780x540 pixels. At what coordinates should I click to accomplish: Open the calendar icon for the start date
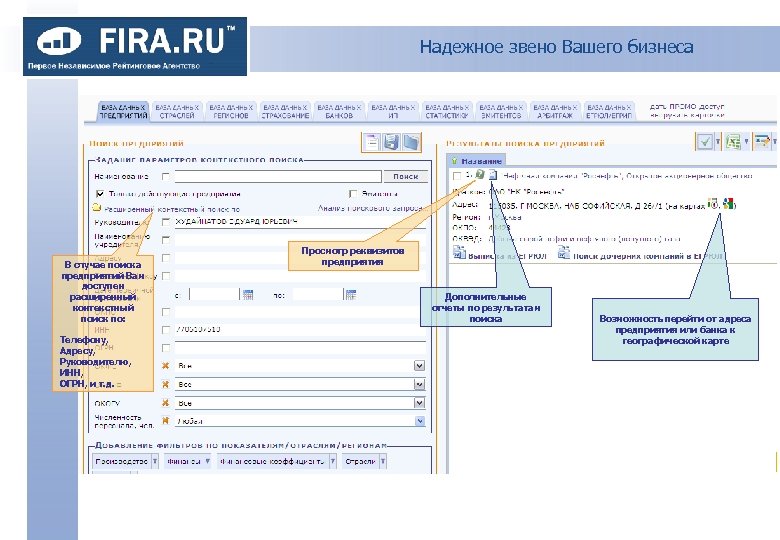247,294
